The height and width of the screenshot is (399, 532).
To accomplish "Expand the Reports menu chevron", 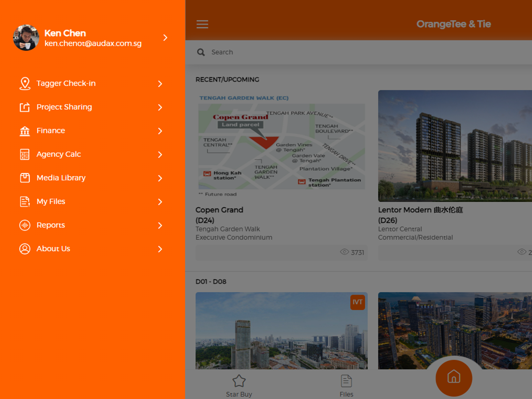I will coord(160,225).
